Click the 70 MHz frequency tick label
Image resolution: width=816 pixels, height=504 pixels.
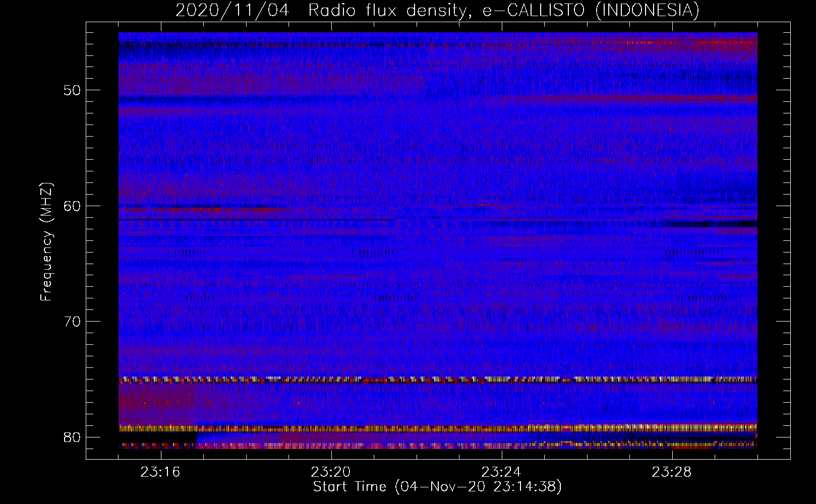click(72, 322)
